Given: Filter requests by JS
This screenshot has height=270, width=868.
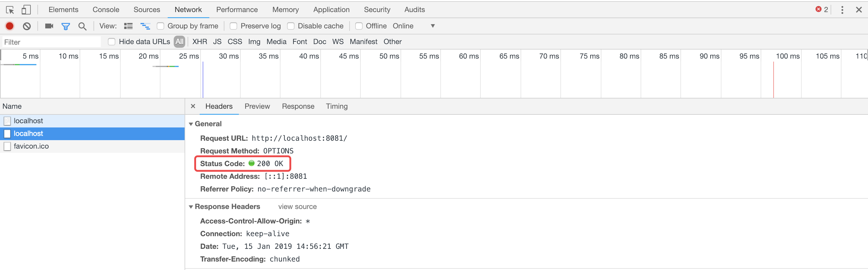Looking at the screenshot, I should (x=217, y=41).
